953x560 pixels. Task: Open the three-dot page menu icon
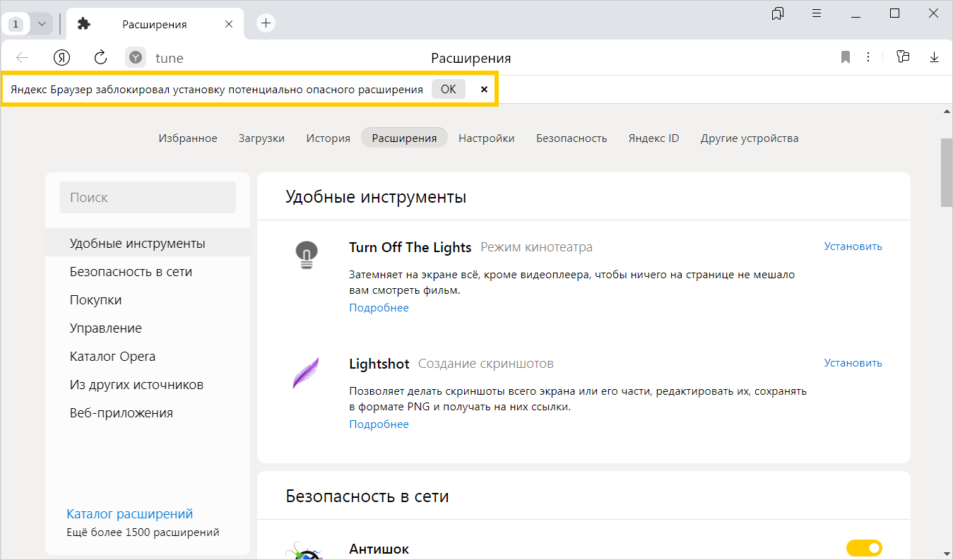click(x=868, y=57)
